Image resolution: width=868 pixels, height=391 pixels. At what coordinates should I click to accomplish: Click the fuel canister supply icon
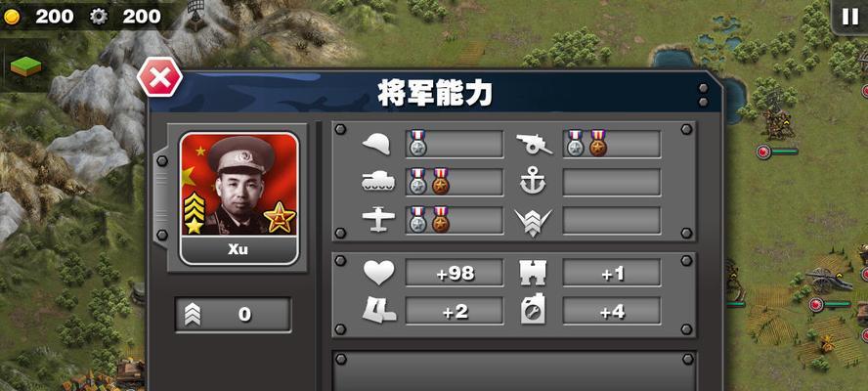click(x=533, y=311)
